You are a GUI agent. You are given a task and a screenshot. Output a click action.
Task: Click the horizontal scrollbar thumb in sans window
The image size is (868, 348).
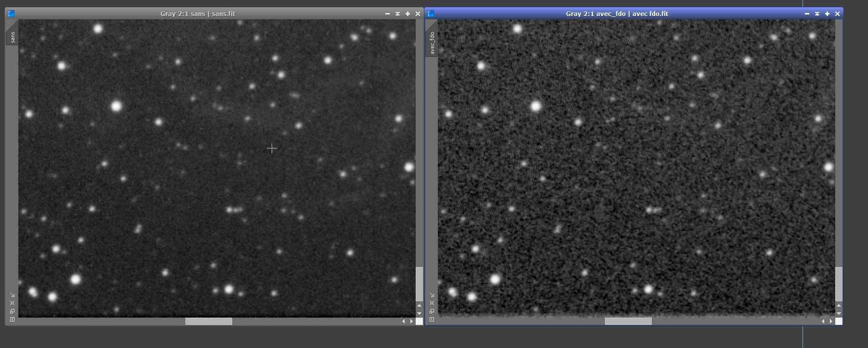click(x=209, y=321)
